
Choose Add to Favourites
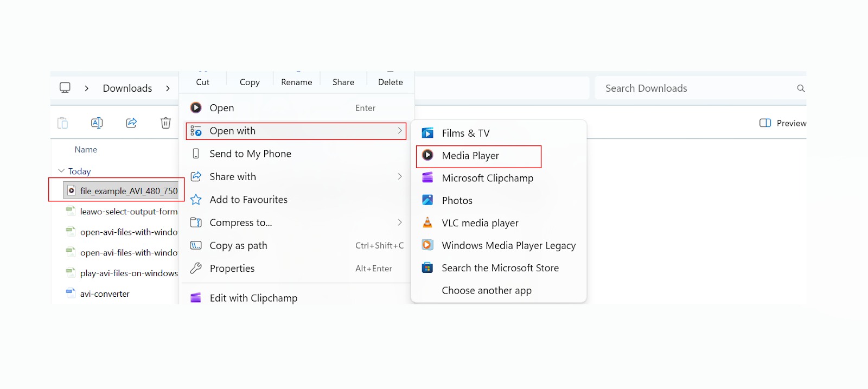click(296, 200)
